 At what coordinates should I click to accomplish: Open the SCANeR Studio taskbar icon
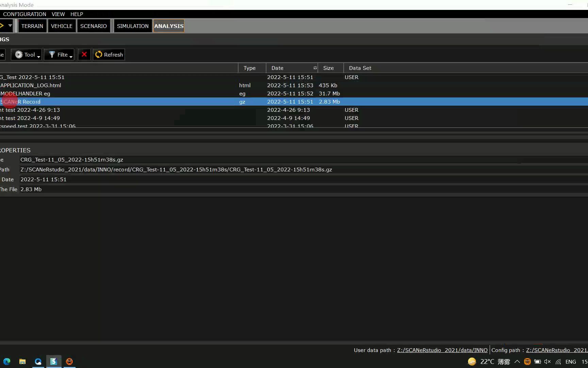pos(53,362)
